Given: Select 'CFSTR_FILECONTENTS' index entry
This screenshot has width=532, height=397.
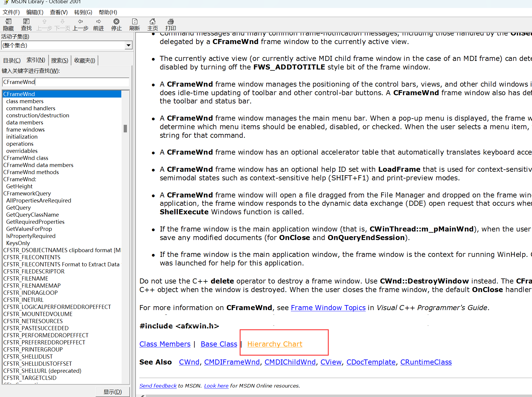Looking at the screenshot, I should (x=32, y=257).
